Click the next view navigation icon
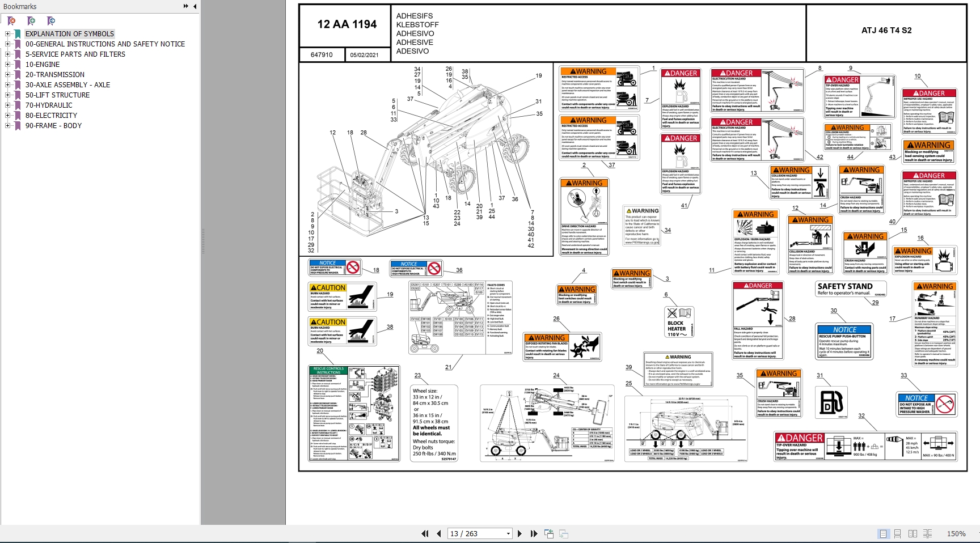 pyautogui.click(x=564, y=533)
